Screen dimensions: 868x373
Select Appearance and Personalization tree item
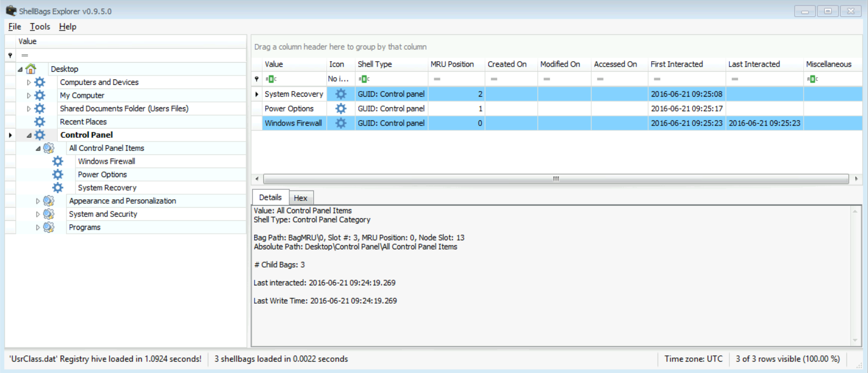click(122, 201)
